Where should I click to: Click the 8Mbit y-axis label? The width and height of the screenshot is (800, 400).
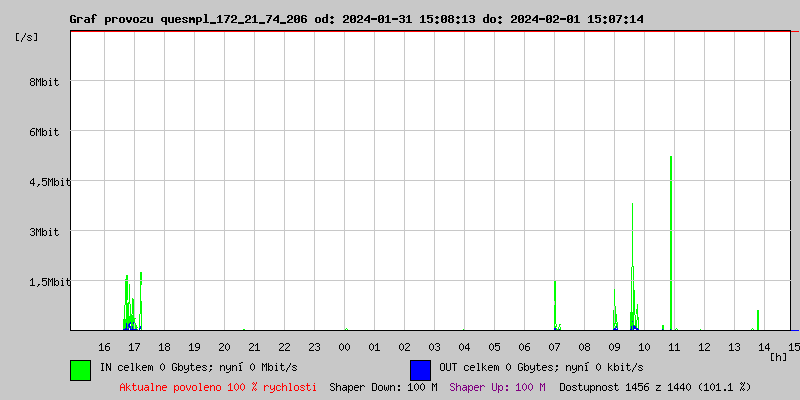click(x=44, y=82)
